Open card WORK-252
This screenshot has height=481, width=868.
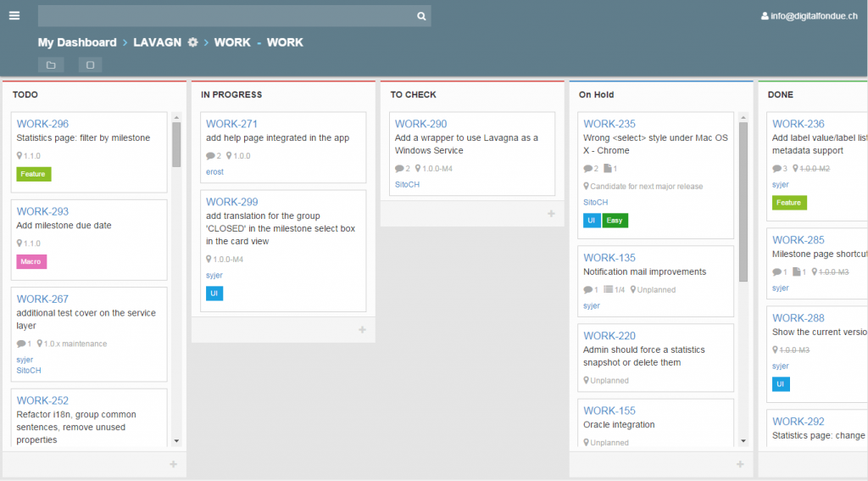[42, 400]
